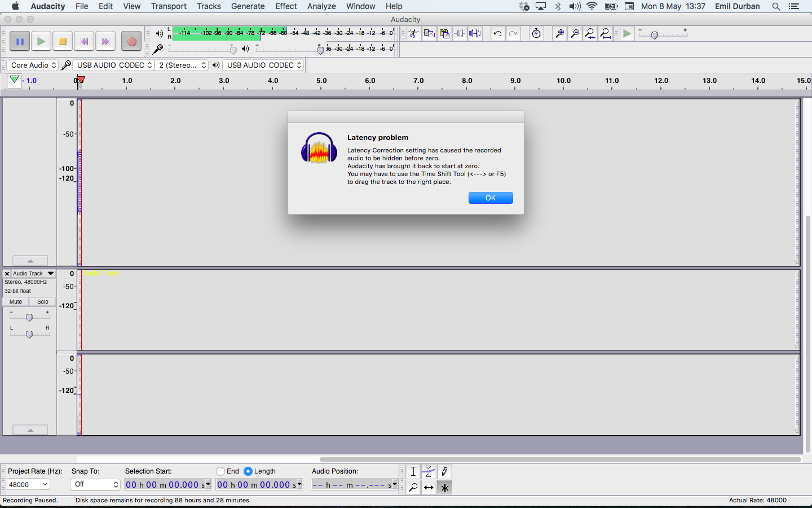This screenshot has height=508, width=812.
Task: Open the Analyze menu
Action: click(321, 6)
